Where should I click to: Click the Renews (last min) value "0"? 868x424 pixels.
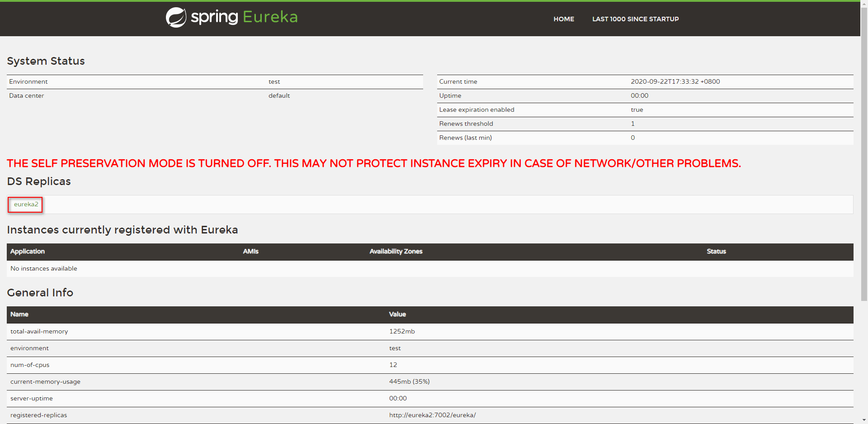point(633,138)
